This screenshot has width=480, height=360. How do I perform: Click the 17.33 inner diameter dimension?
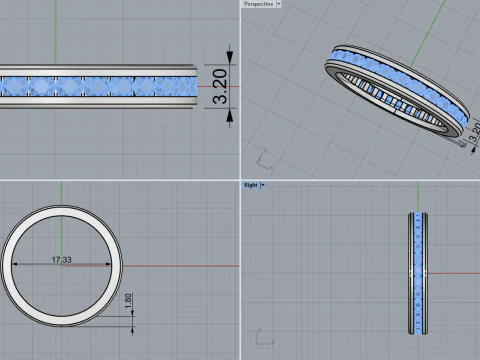[61, 260]
